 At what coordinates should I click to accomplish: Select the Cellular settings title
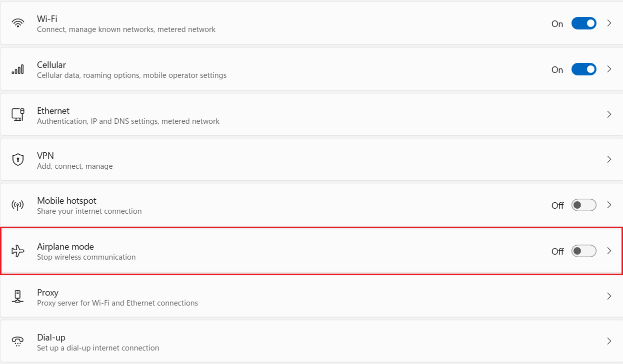pyautogui.click(x=51, y=65)
